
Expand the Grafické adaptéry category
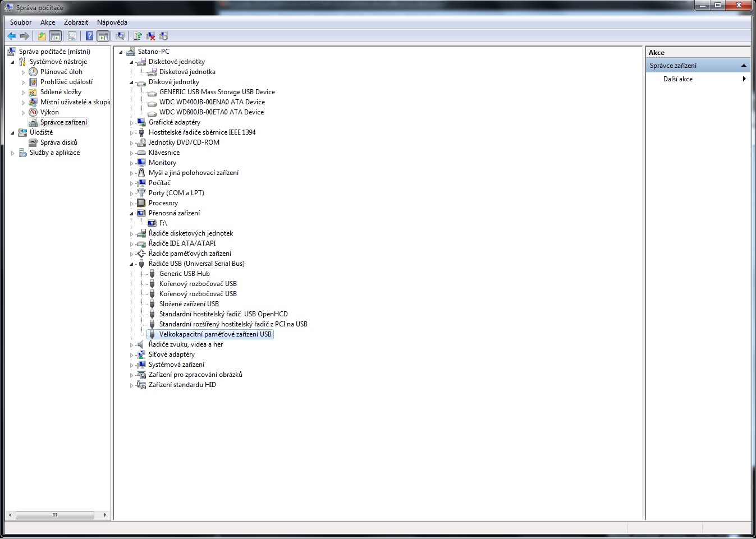point(132,123)
